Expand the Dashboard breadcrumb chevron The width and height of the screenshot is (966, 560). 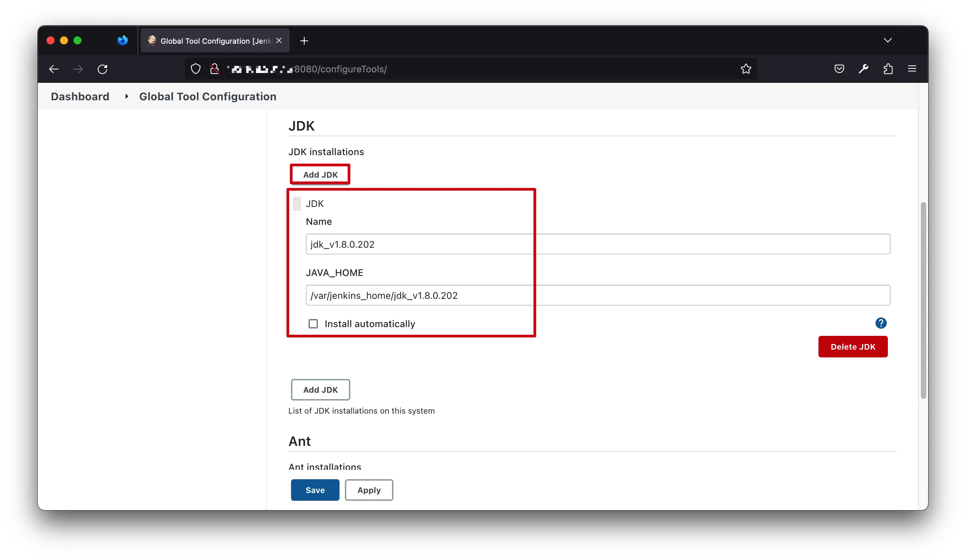point(127,97)
